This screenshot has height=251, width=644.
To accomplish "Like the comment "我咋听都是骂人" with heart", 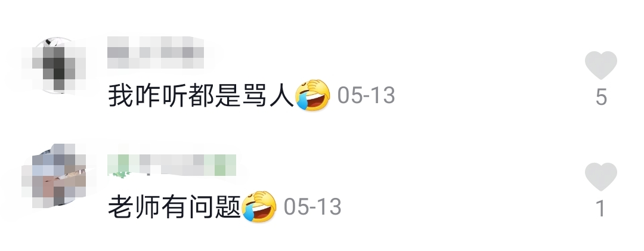I will click(x=601, y=66).
